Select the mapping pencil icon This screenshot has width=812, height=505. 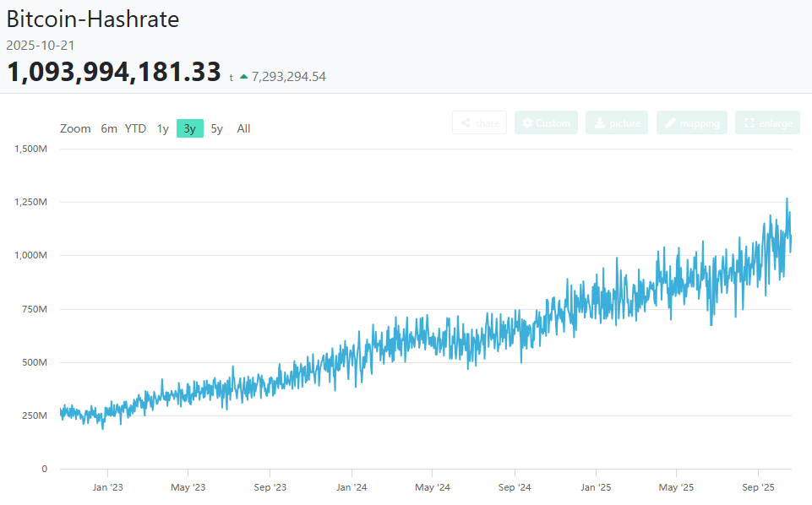click(672, 122)
